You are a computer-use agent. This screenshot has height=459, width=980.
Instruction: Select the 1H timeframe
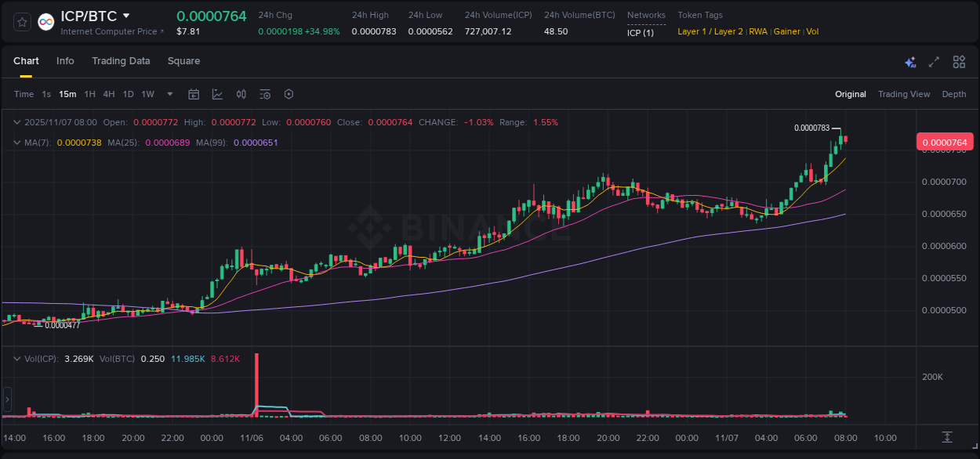pos(89,94)
